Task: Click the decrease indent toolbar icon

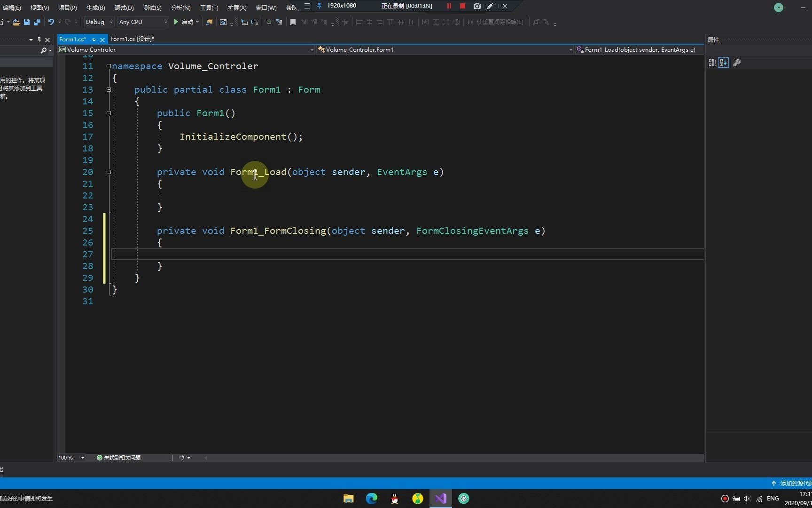Action: [x=244, y=22]
